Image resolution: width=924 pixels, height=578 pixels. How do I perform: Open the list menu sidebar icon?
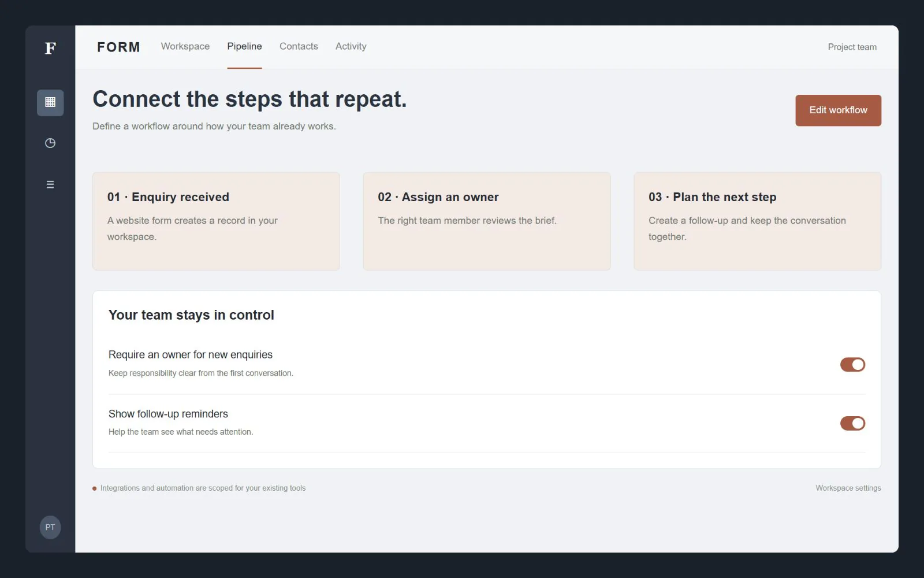[50, 184]
